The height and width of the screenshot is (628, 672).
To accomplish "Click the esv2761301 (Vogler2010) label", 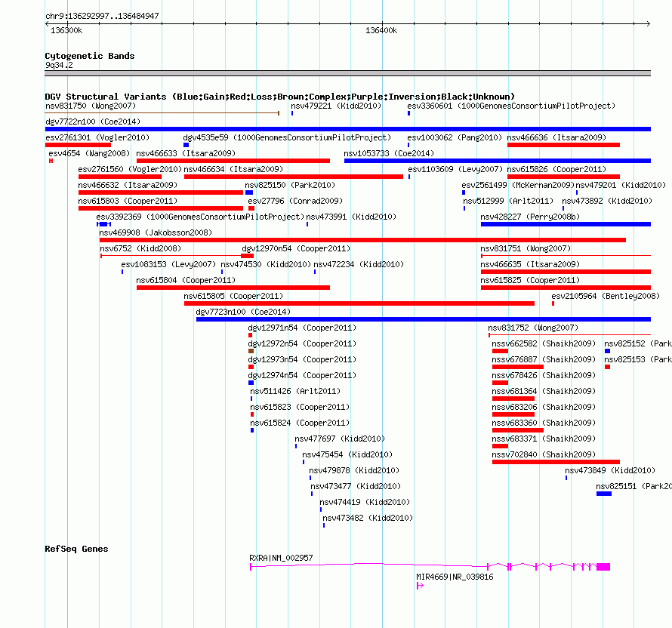I will [x=97, y=137].
